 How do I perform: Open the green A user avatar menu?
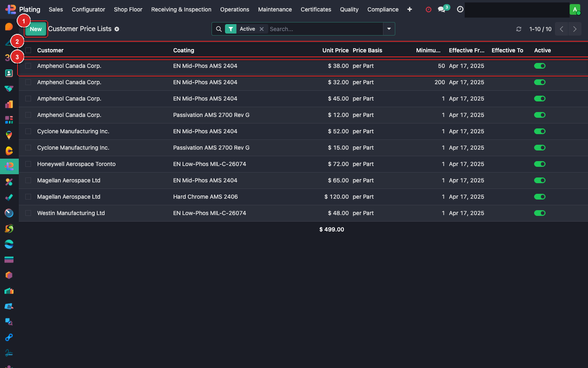click(x=575, y=9)
